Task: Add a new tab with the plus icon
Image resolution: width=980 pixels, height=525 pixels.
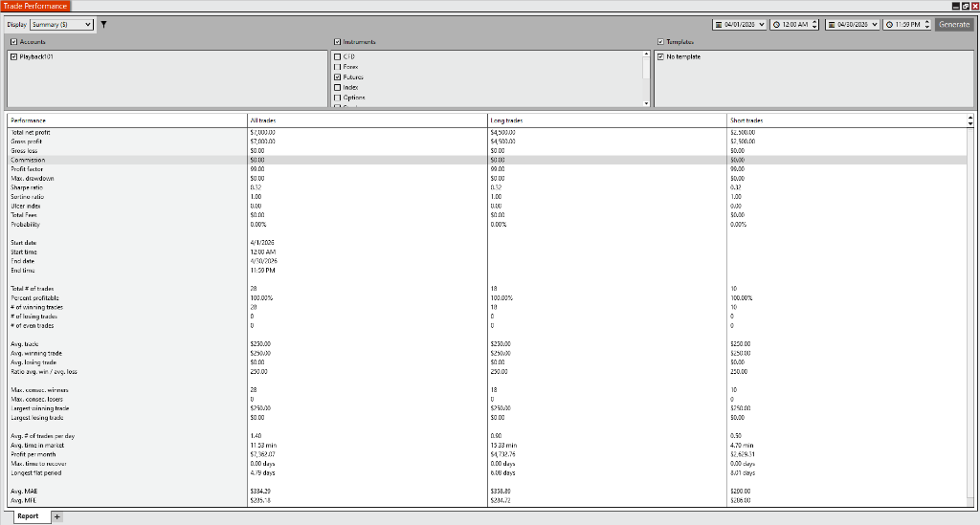Action: point(56,517)
